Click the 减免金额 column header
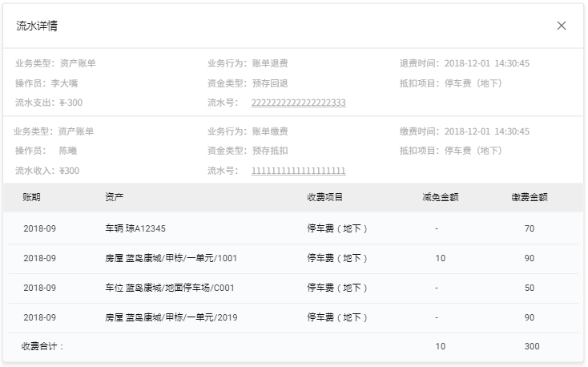This screenshot has height=367, width=588. [x=441, y=198]
